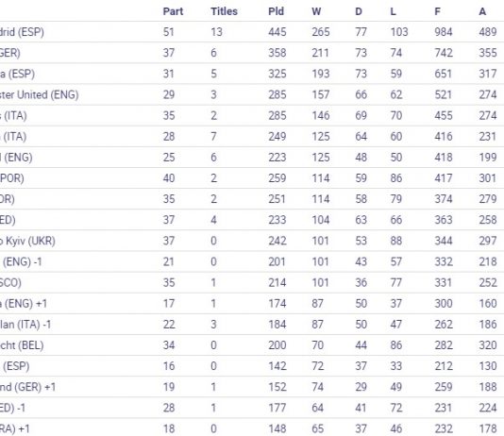Click the 320 goals-against cell for Anderlecht

(488, 345)
